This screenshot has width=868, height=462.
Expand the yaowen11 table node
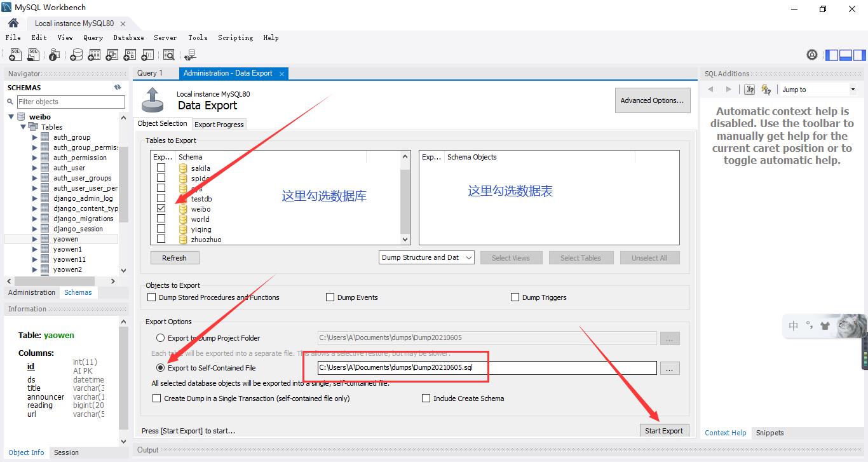[x=35, y=259]
